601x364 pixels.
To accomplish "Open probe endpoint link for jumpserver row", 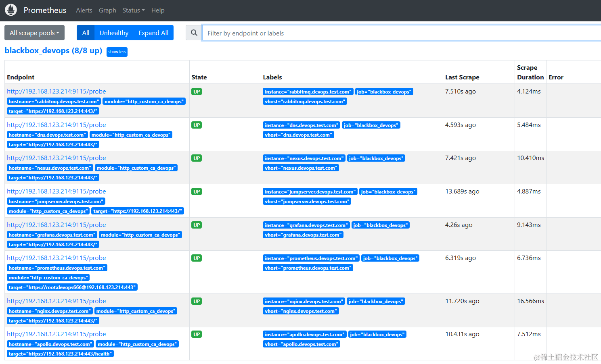I will point(57,191).
